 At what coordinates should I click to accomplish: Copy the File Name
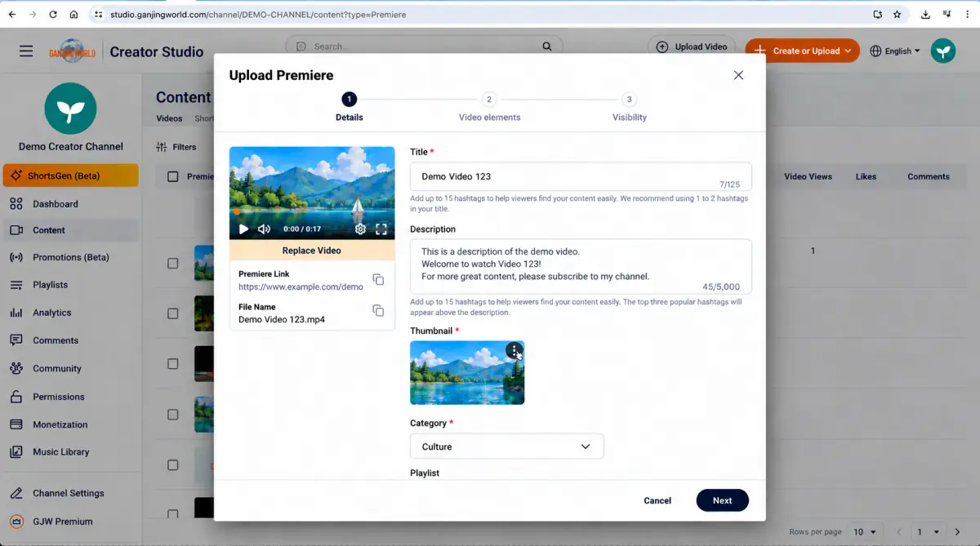click(x=378, y=311)
